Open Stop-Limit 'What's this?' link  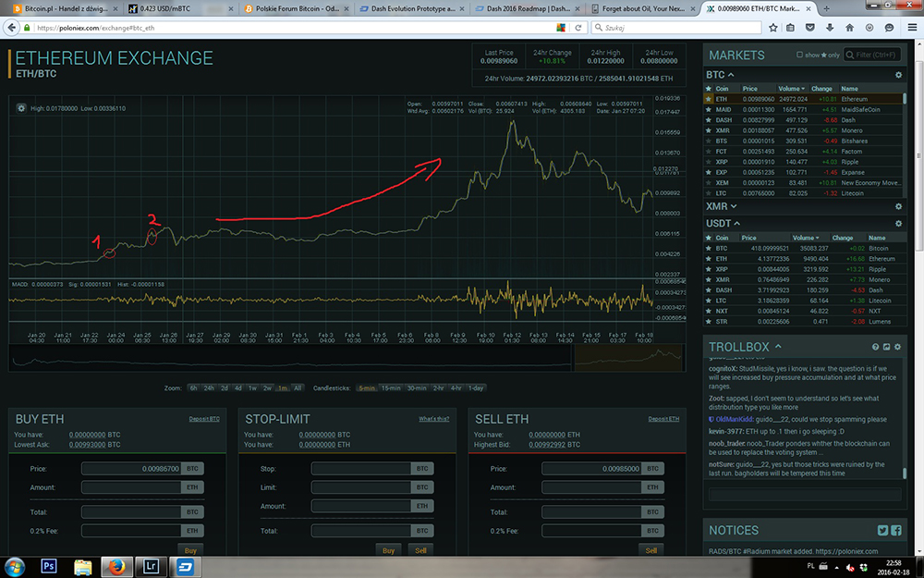tap(433, 419)
